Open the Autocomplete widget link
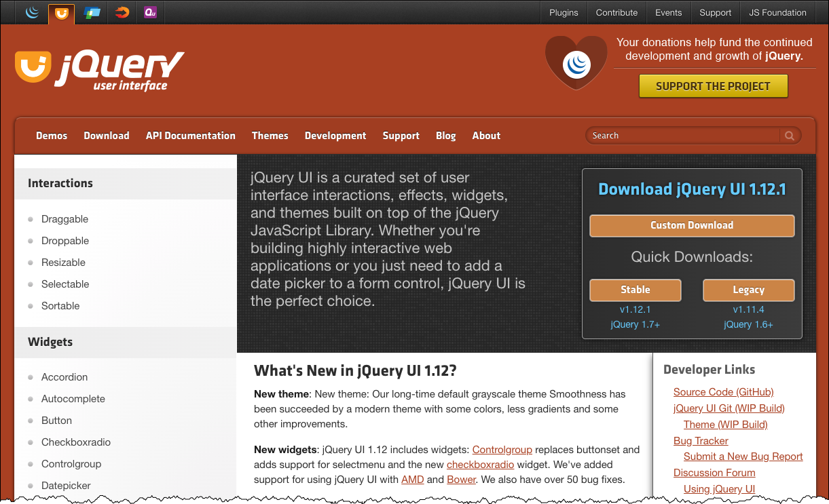Viewport: 829px width, 504px height. [73, 399]
